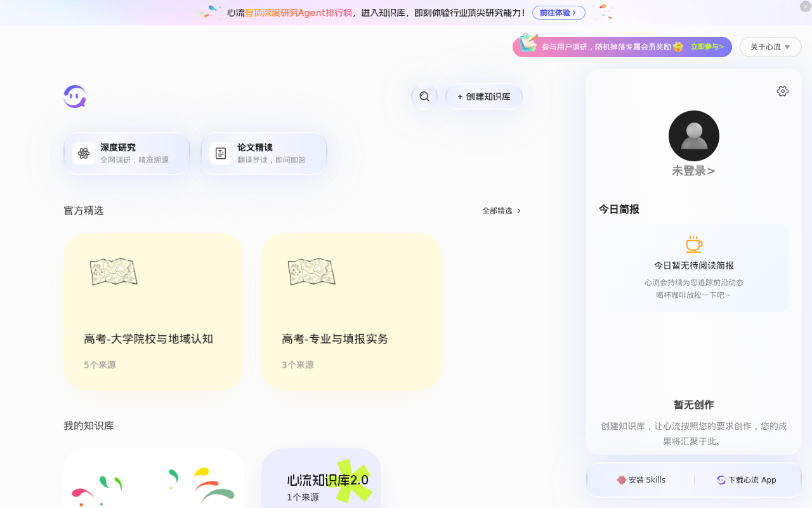Click the survey notepad icon

pos(528,43)
